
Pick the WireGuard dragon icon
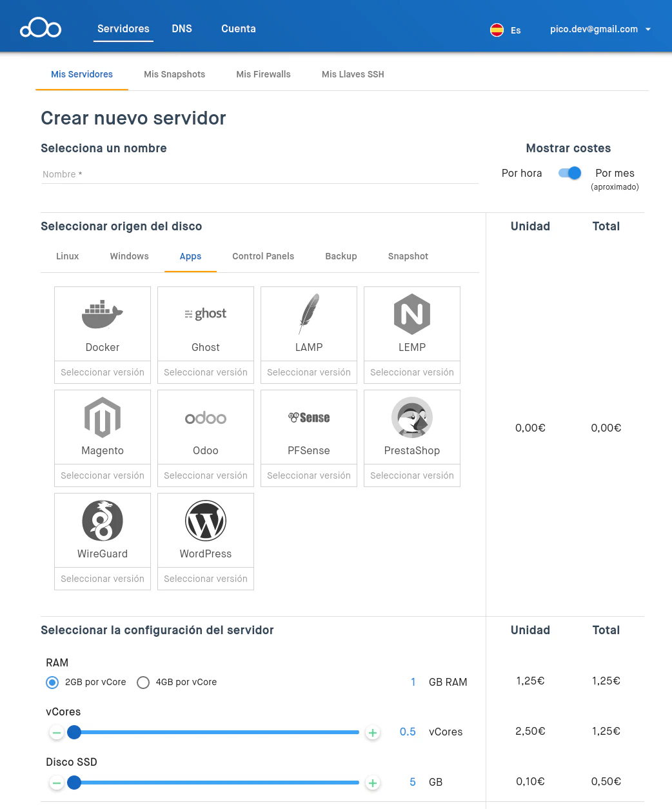[103, 521]
